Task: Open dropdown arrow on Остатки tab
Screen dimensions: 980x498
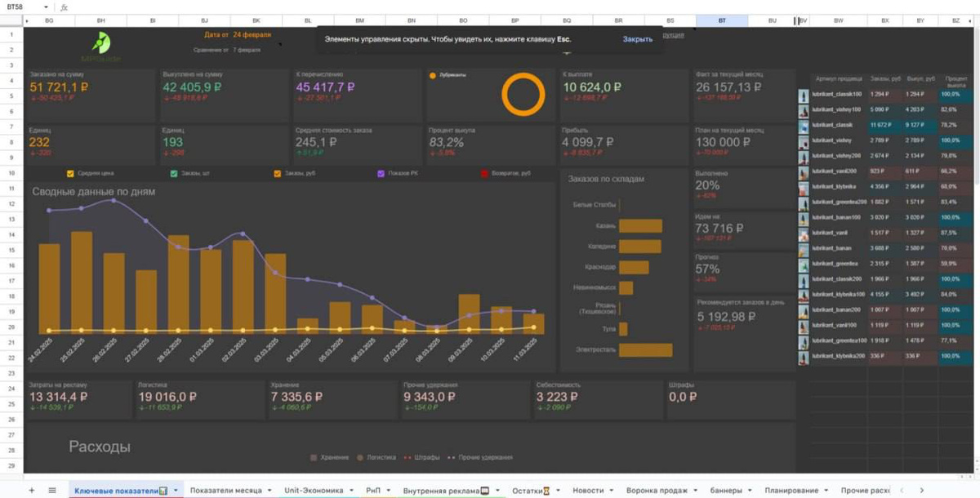Action: point(558,491)
